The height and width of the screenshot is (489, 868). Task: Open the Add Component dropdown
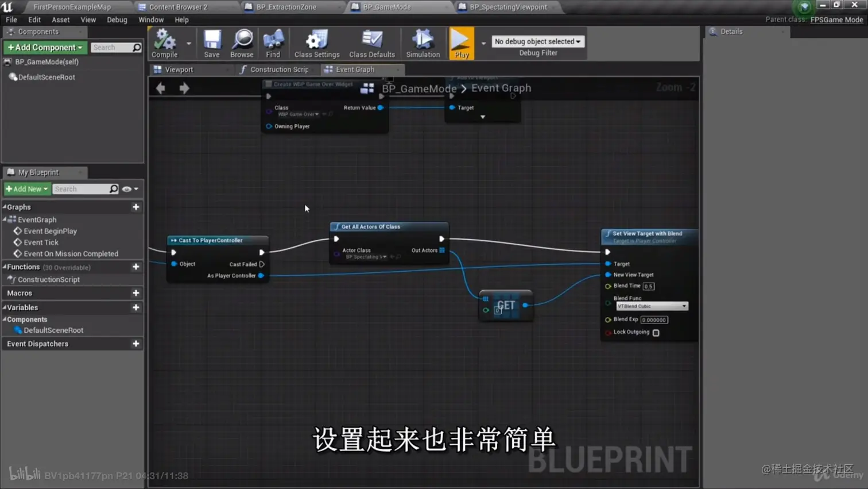click(45, 48)
